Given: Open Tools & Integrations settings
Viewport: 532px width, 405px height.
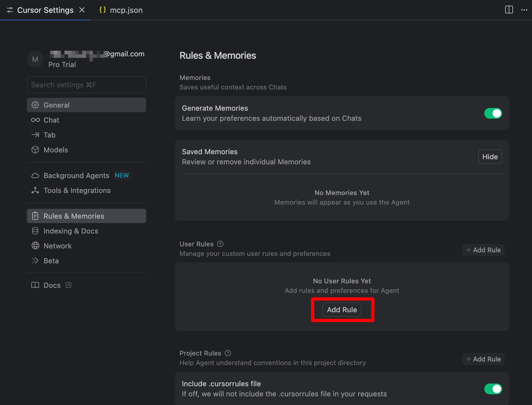Looking at the screenshot, I should point(86,190).
